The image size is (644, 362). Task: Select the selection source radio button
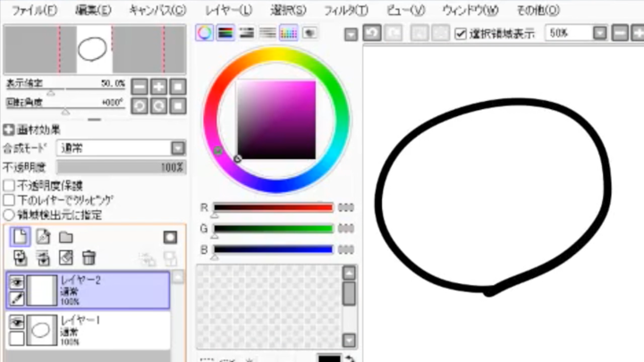coord(9,215)
